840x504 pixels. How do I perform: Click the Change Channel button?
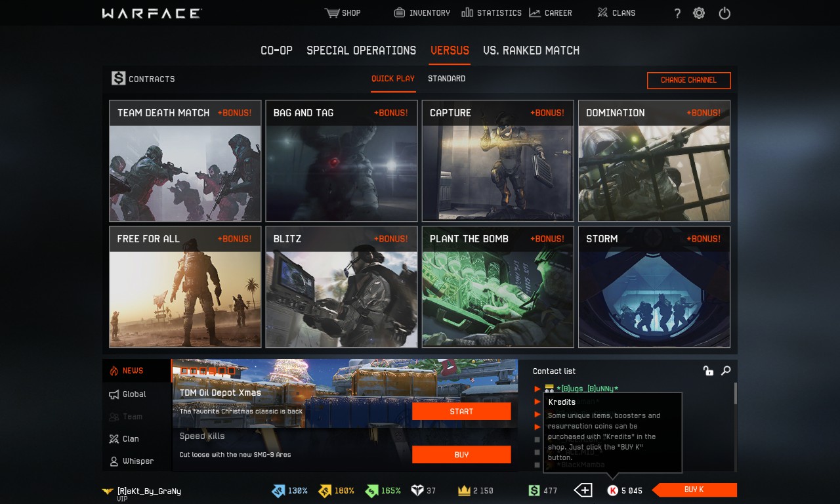click(x=689, y=80)
